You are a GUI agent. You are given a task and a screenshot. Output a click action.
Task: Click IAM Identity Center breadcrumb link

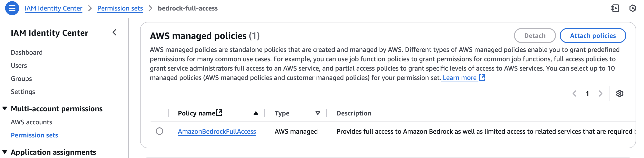[x=53, y=8]
